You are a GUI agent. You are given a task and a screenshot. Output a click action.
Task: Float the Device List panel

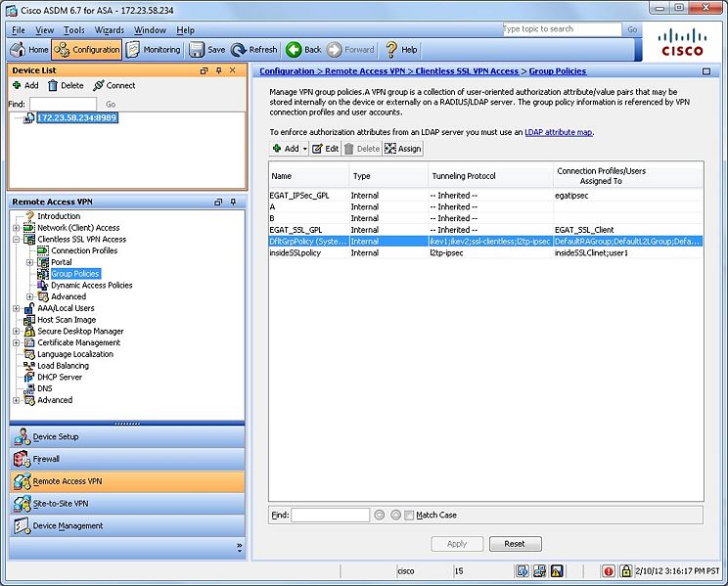pyautogui.click(x=204, y=70)
